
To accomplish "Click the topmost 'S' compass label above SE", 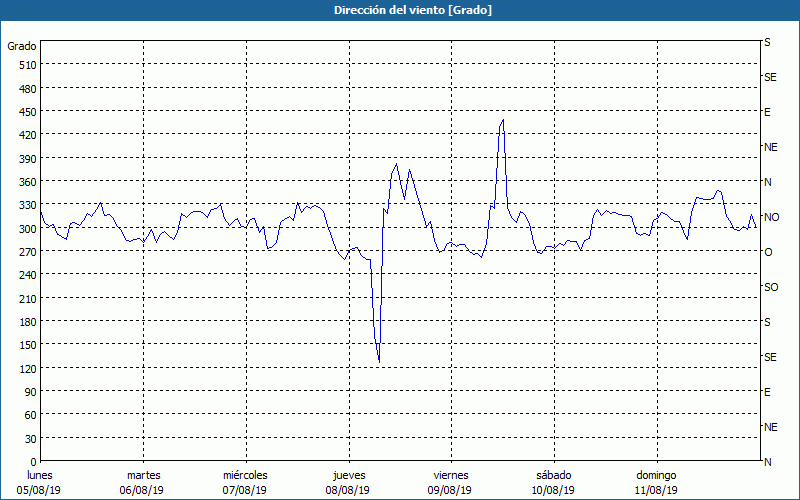I will (767, 42).
